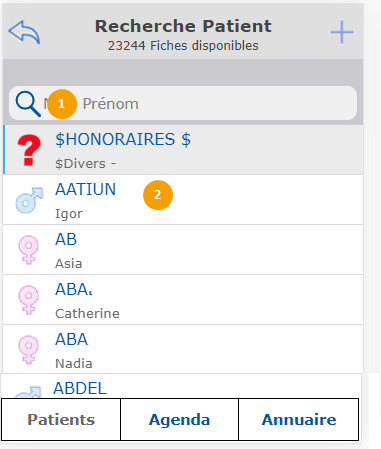Viewport: 381px width, 449px height.
Task: Click orange marker number 2
Action: pyautogui.click(x=158, y=195)
